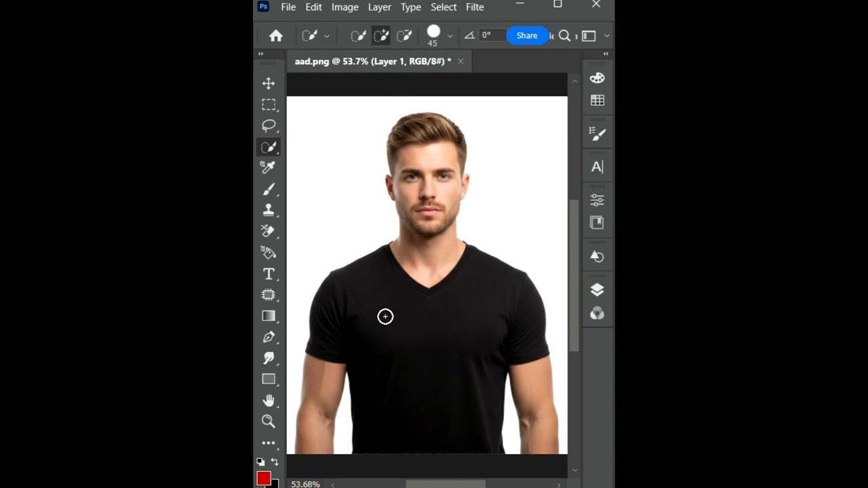
Task: Click the blue Share button
Action: pos(527,36)
